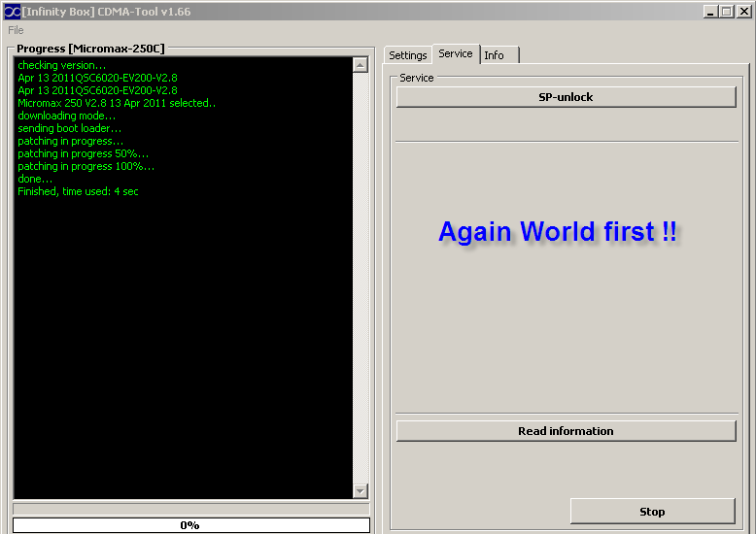Image resolution: width=756 pixels, height=534 pixels.
Task: Switch to the Settings tab
Action: coord(408,55)
